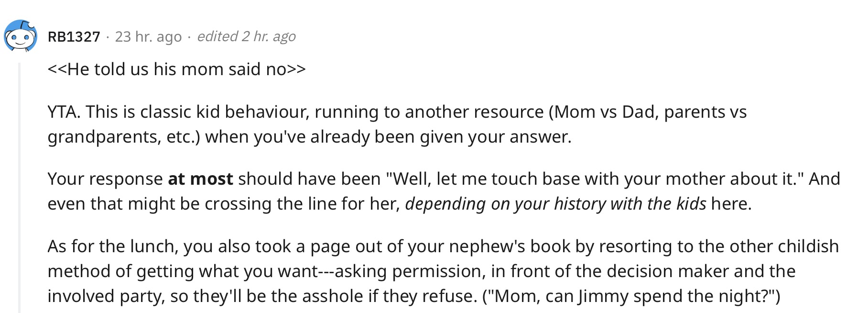Click the italic phrase 'depending on your history with the kids'
Screen dimensions: 868x313
555,204
